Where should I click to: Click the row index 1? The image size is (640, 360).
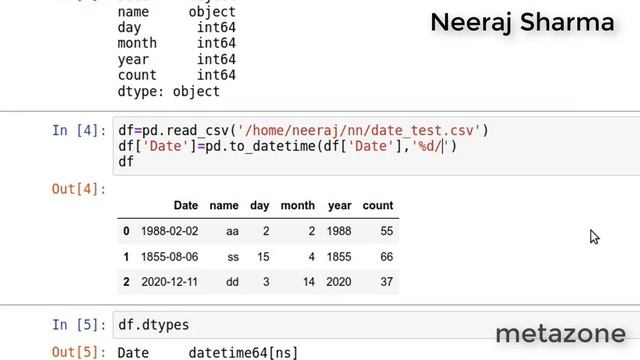(126, 257)
